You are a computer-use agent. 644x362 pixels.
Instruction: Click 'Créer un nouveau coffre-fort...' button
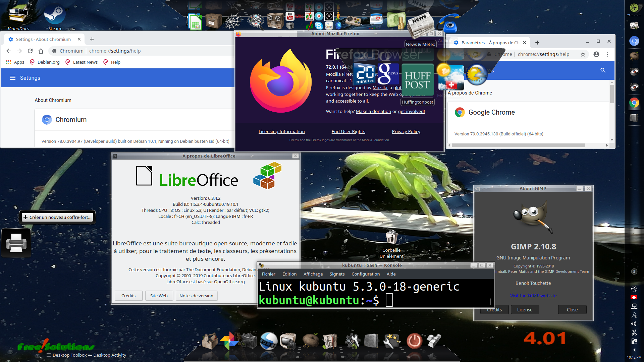coord(57,217)
